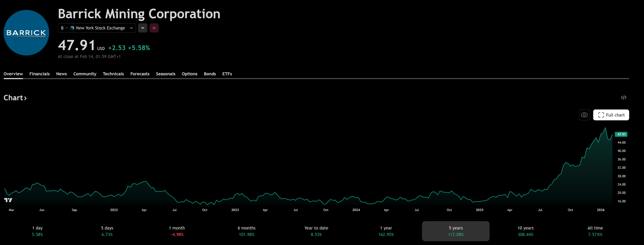Click the 47.91 USD headline price
This screenshot has height=245, width=644.
pyautogui.click(x=81, y=45)
